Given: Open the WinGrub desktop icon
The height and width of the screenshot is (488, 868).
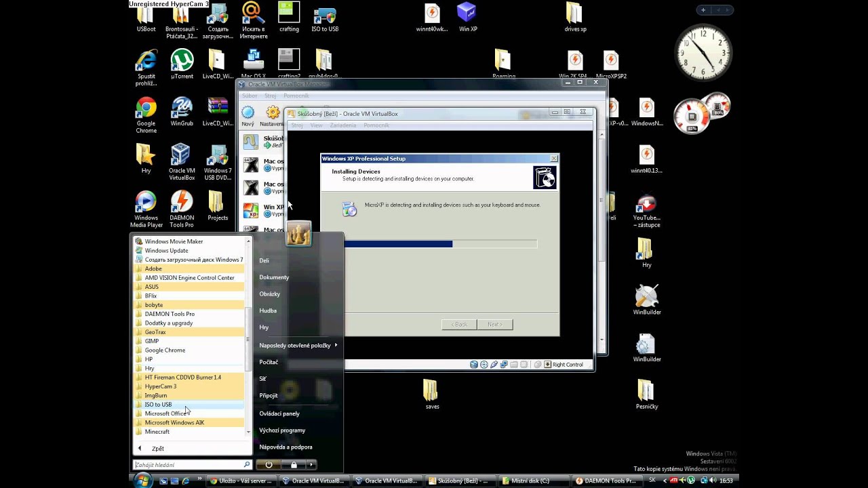Looking at the screenshot, I should pos(182,112).
